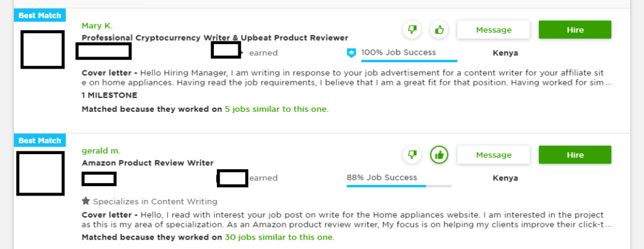The width and height of the screenshot is (644, 249).
Task: Open Mary K.'s profile name link
Action: (x=97, y=26)
